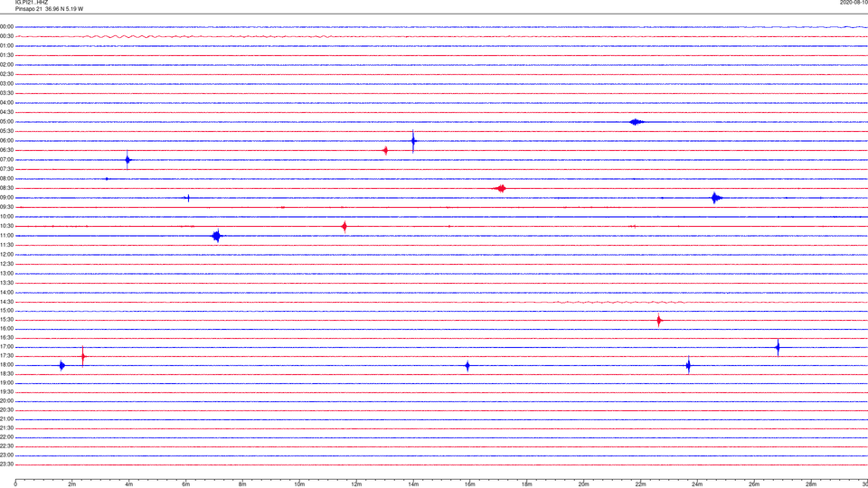The height and width of the screenshot is (488, 868).
Task: Click the small blue dot on 08:00 trace
Action: (x=107, y=179)
